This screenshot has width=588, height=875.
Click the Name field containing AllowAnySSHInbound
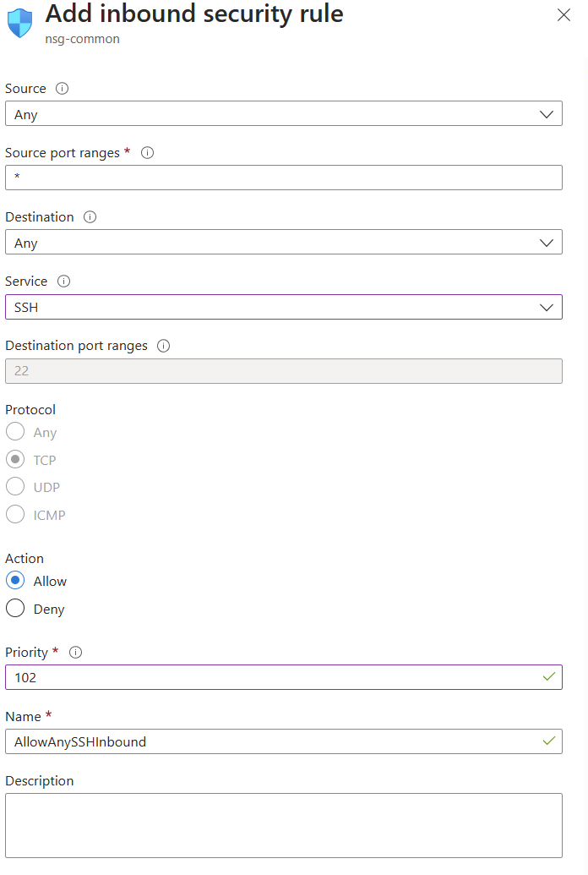283,741
